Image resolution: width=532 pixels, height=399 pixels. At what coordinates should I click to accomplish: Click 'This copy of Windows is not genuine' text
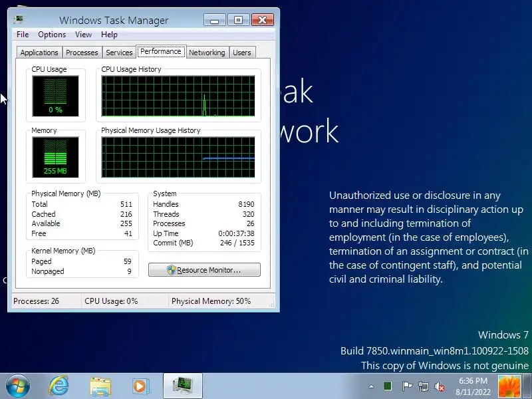click(x=444, y=365)
